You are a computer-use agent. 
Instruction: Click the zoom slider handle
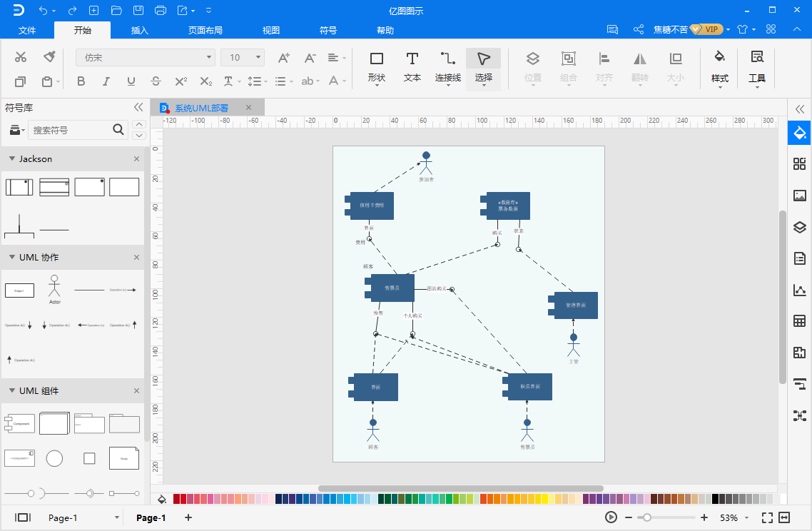pyautogui.click(x=646, y=517)
